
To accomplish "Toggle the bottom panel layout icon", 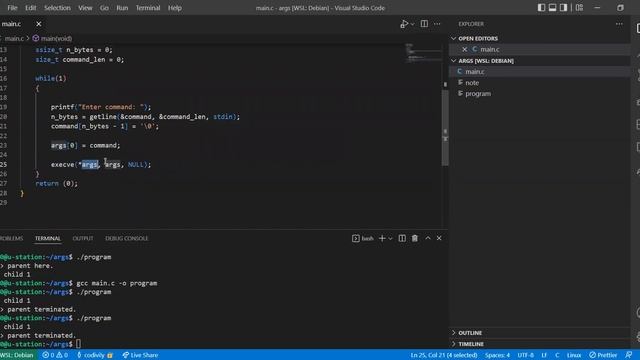I will pos(552,8).
